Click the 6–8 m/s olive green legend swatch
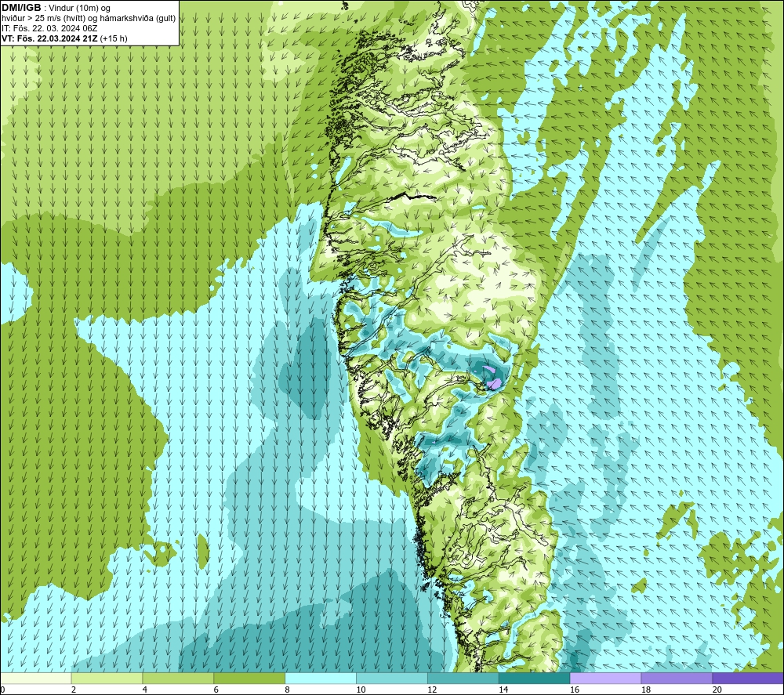Viewport: 784px width, 695px height. [249, 678]
